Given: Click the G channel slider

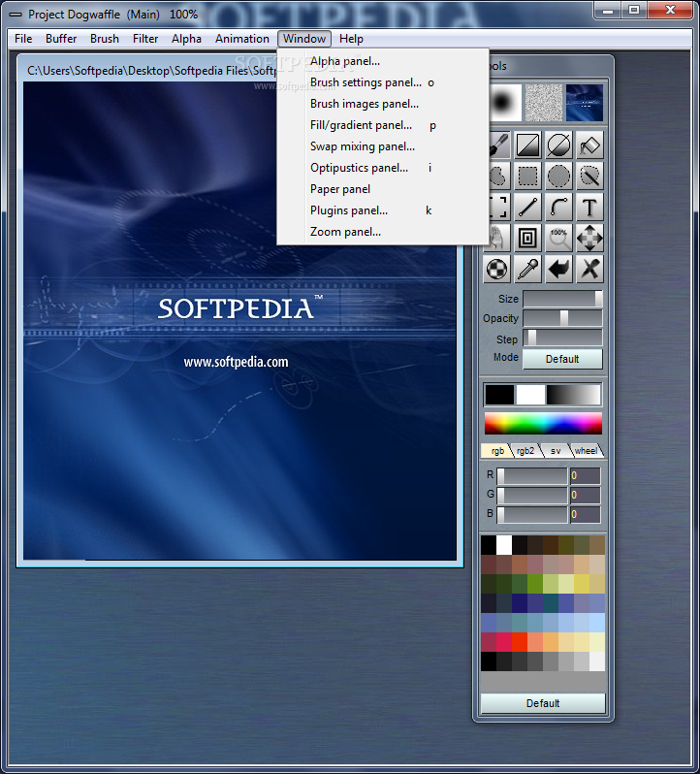Looking at the screenshot, I should [531, 495].
